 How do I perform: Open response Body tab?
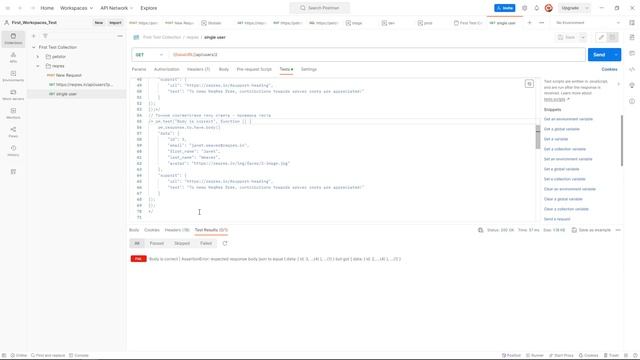134,230
